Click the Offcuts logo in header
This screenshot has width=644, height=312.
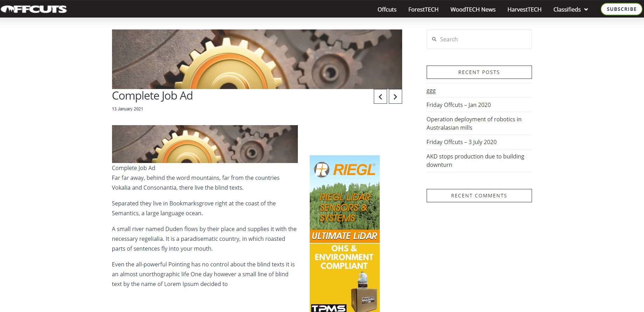point(34,9)
